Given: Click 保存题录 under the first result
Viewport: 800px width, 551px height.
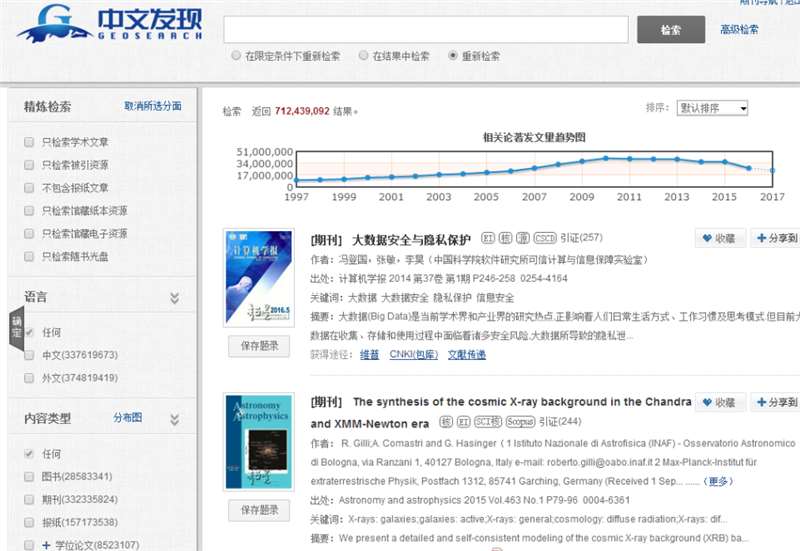Looking at the screenshot, I should click(x=259, y=346).
